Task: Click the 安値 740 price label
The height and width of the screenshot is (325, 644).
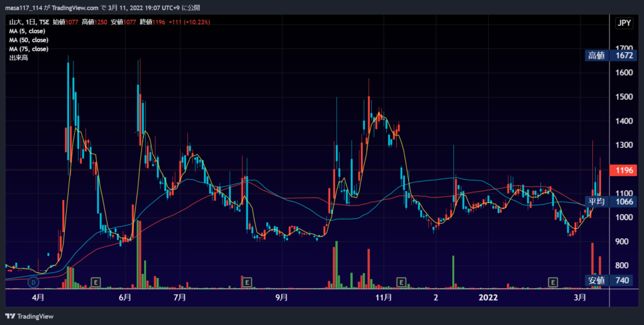Action: pyautogui.click(x=609, y=280)
